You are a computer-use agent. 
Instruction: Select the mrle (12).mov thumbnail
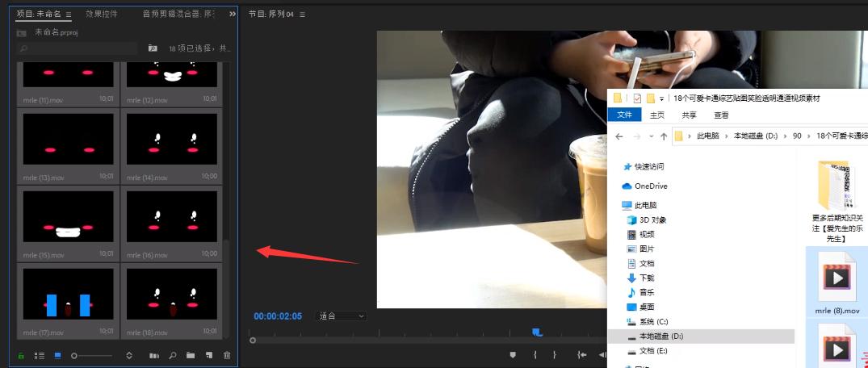[172, 74]
